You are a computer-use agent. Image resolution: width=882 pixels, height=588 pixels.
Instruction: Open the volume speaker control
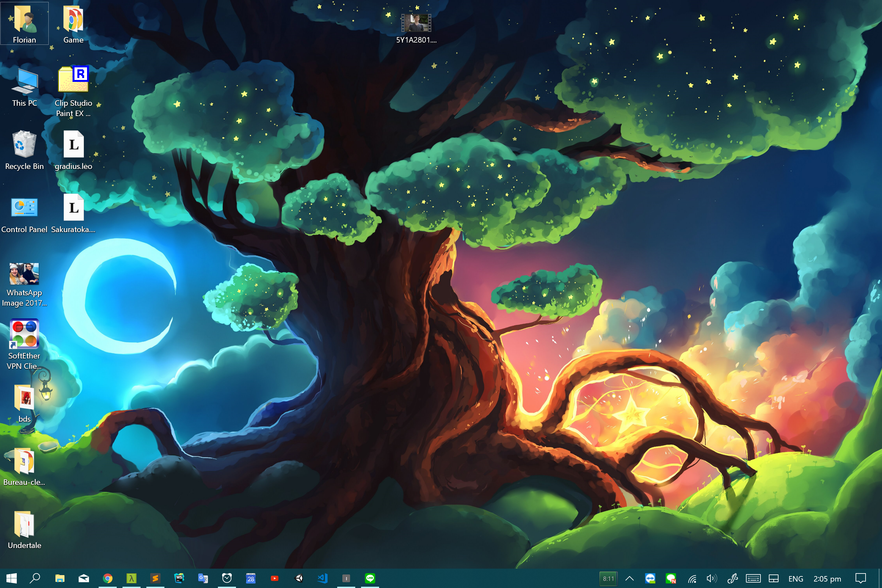point(711,578)
